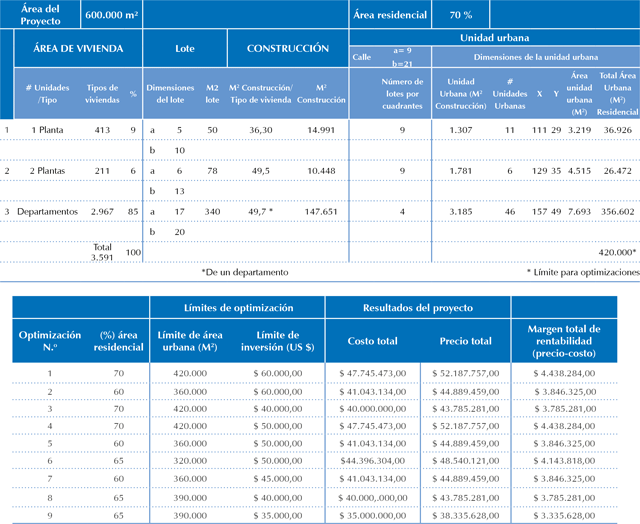Select the '*De un departamento' footnote
The height and width of the screenshot is (524, 640).
click(x=245, y=272)
